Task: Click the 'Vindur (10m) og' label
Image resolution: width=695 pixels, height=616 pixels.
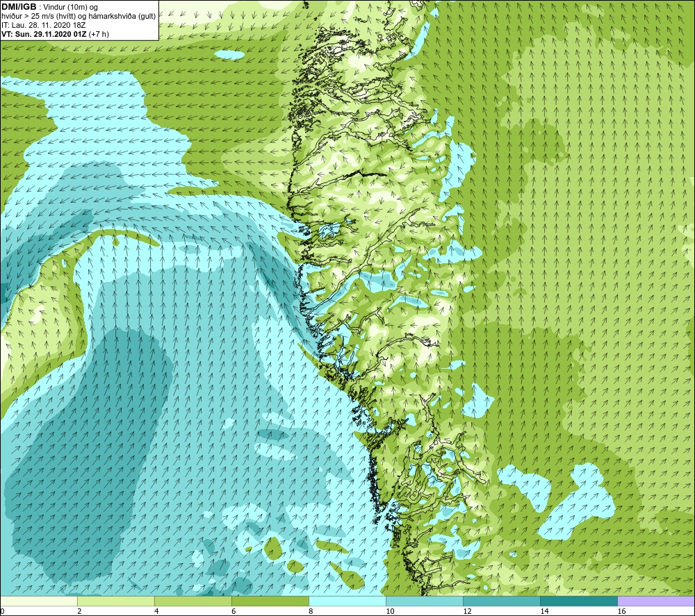Action: [x=71, y=8]
